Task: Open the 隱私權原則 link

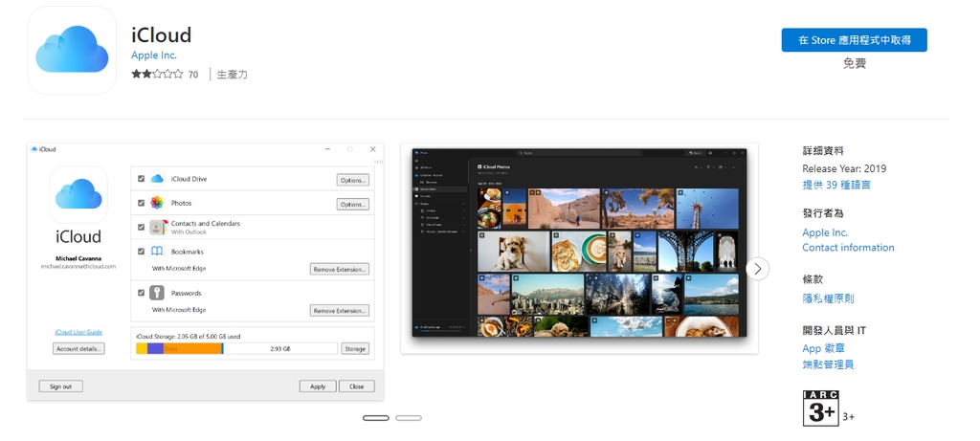Action: pos(828,298)
